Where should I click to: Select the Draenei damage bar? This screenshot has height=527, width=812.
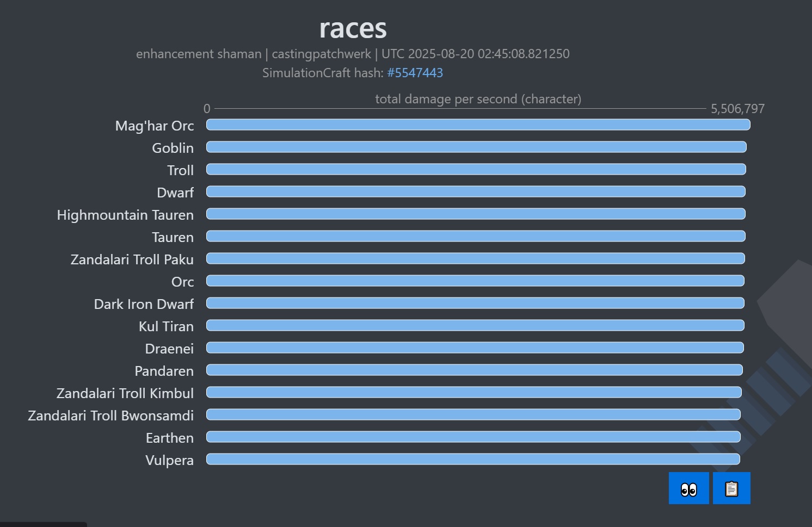(x=475, y=348)
